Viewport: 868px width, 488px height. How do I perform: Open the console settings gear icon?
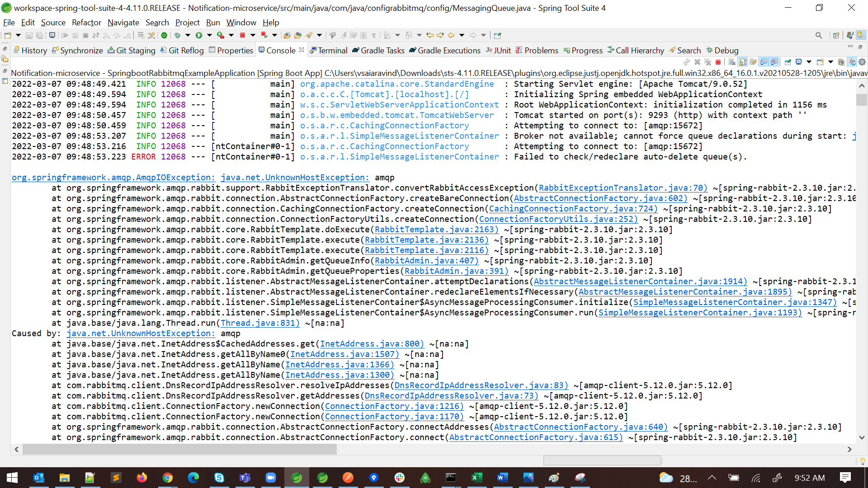(x=862, y=62)
